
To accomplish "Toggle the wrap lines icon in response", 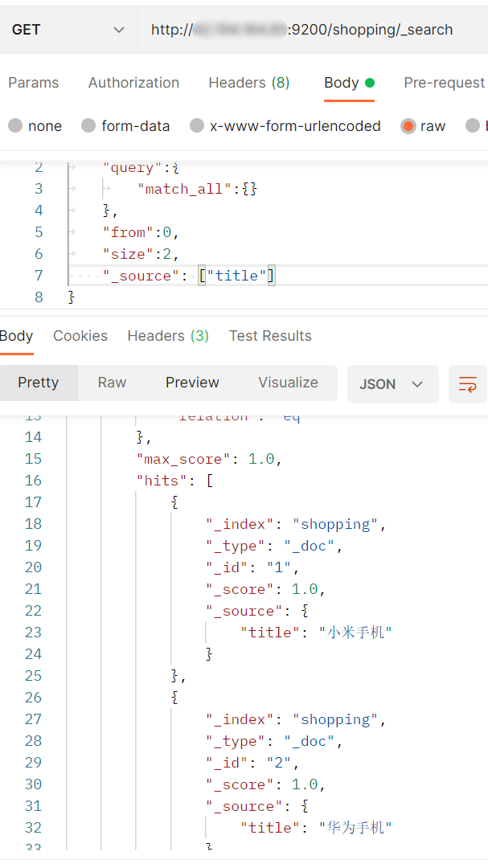I will tap(467, 383).
